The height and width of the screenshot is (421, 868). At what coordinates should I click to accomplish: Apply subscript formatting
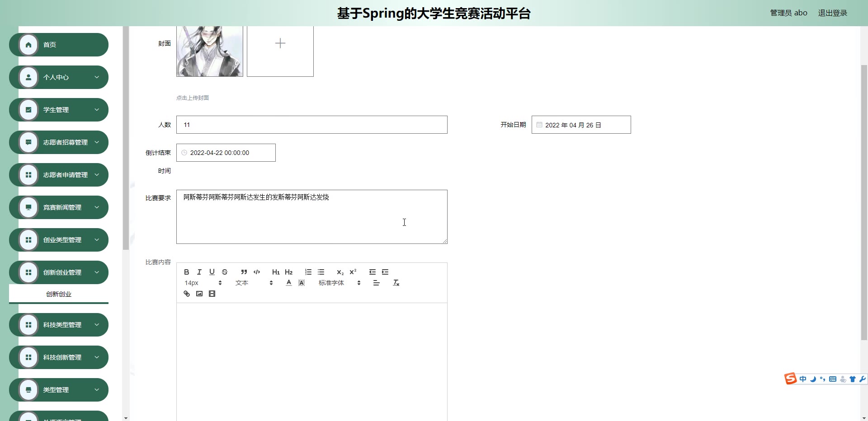[340, 272]
